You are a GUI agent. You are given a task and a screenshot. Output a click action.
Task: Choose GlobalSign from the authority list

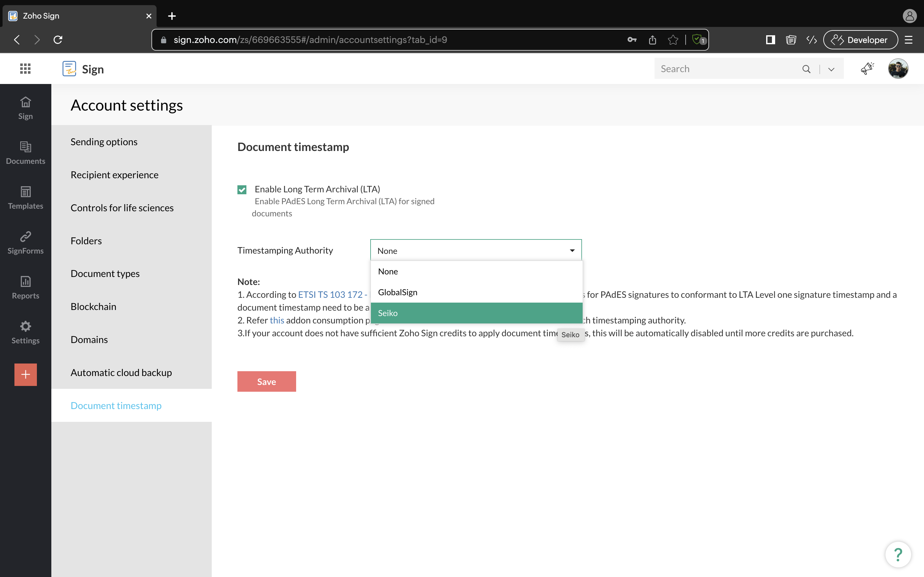(x=476, y=292)
